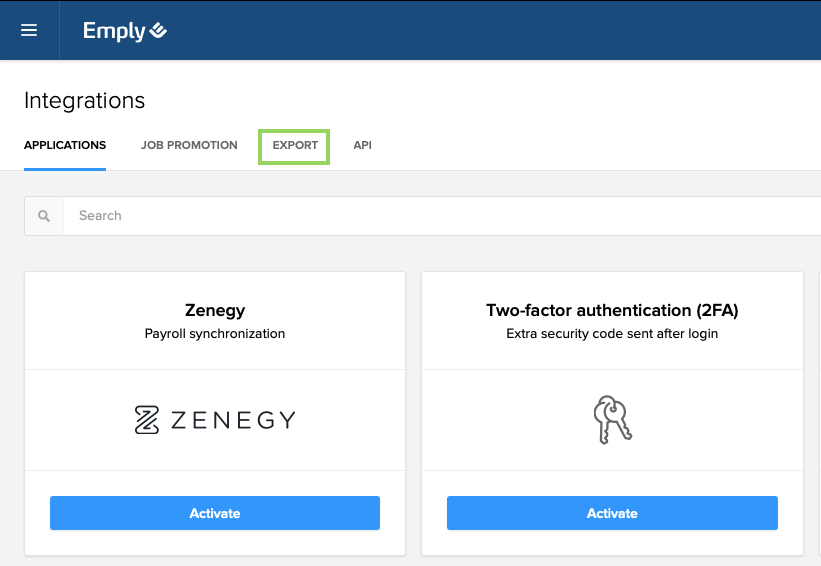
Task: Click empty area of blue header bar
Action: click(500, 30)
